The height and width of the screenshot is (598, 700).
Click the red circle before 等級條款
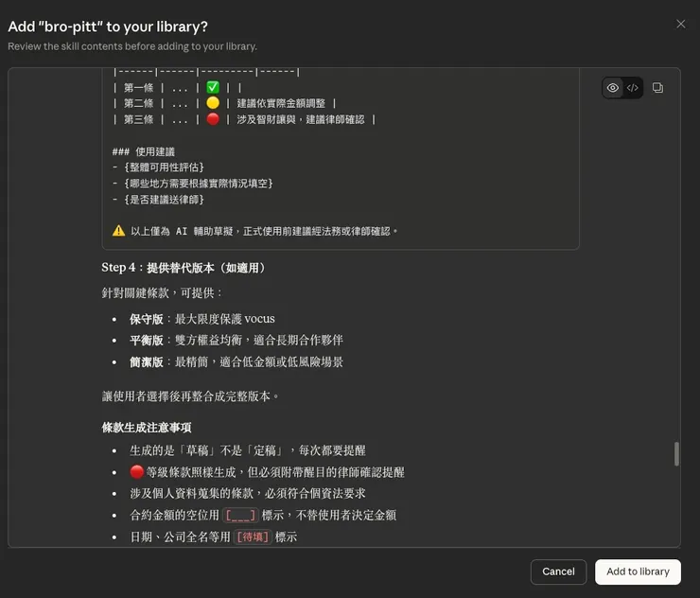[136, 471]
